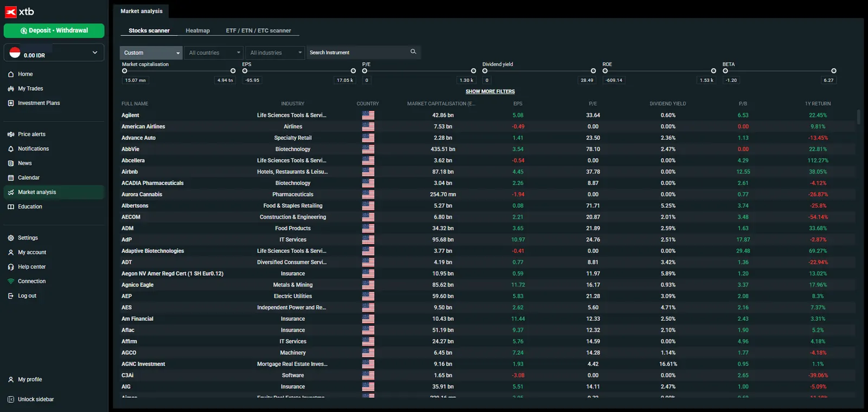The image size is (868, 412).
Task: Click the xtb logo
Action: click(x=20, y=12)
